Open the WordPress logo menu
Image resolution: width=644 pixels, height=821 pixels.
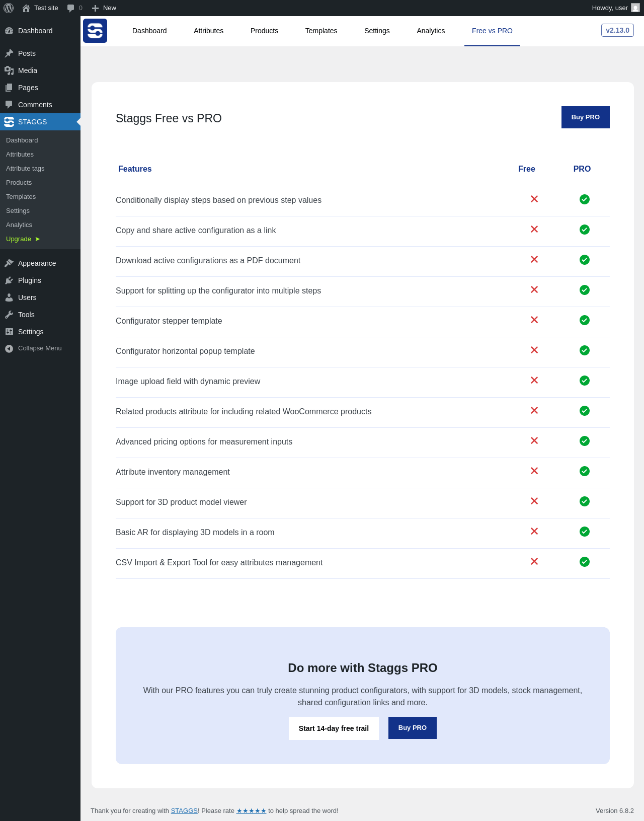(x=9, y=8)
